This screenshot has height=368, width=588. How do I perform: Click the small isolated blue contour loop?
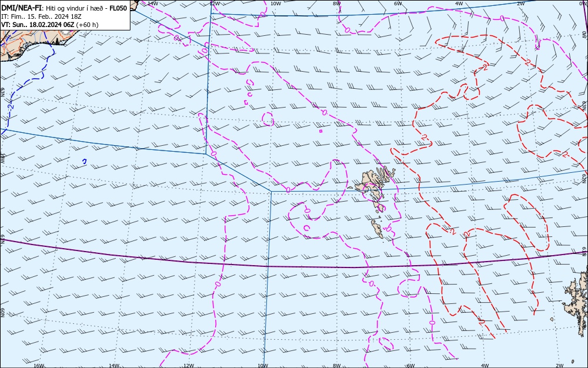[x=85, y=162]
